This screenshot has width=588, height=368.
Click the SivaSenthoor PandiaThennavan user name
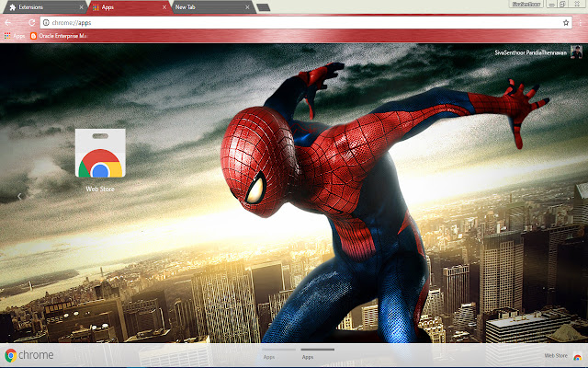click(530, 52)
